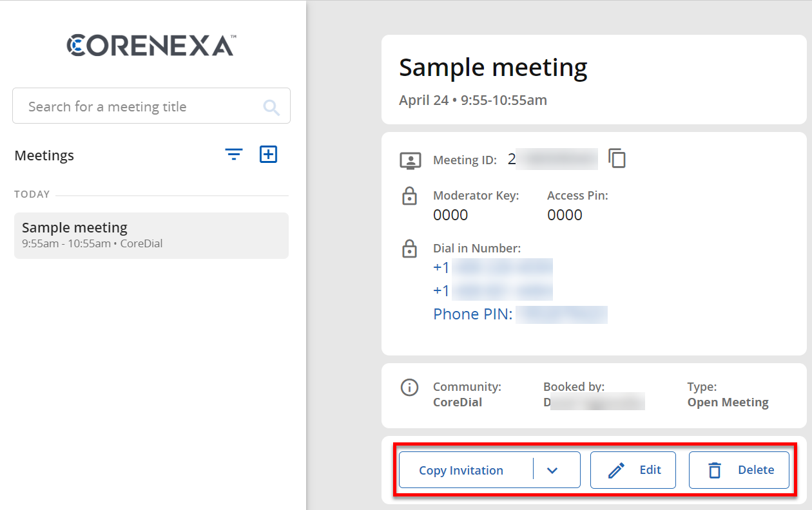Screen dimensions: 812x510
Task: Click the second dial-in phone number
Action: [x=493, y=291]
